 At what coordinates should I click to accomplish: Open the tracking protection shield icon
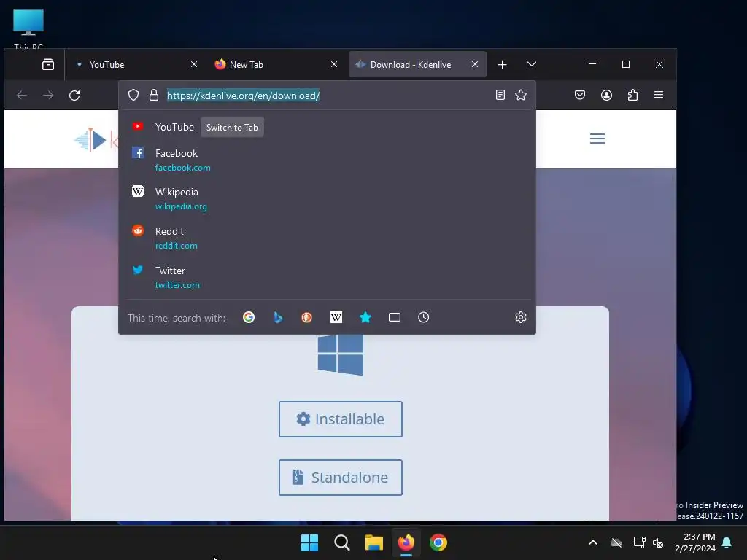133,96
